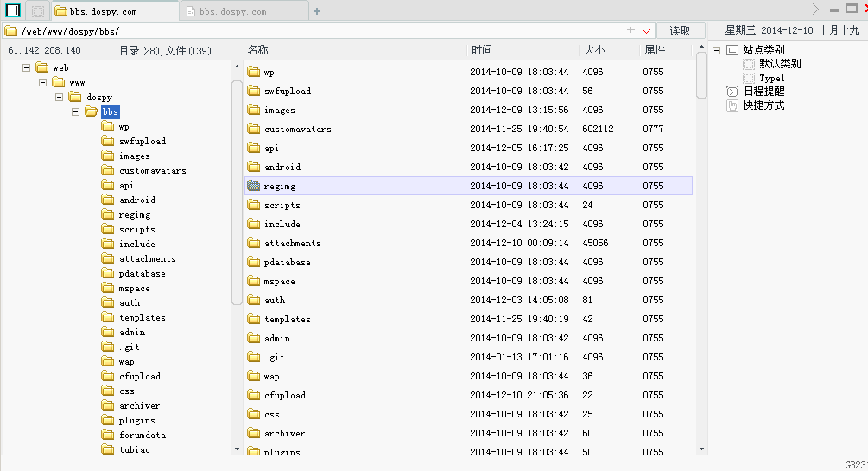
Task: Select the archiver folder icon in the tree
Action: (108, 405)
